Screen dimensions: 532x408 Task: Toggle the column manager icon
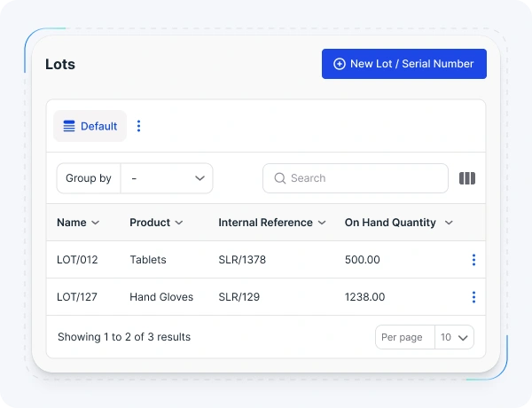[467, 178]
